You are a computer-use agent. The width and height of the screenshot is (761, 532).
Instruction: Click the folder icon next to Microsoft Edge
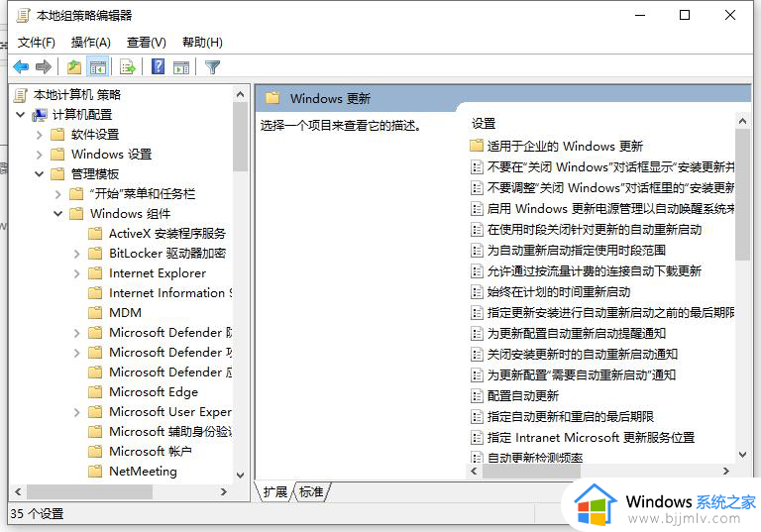(95, 391)
